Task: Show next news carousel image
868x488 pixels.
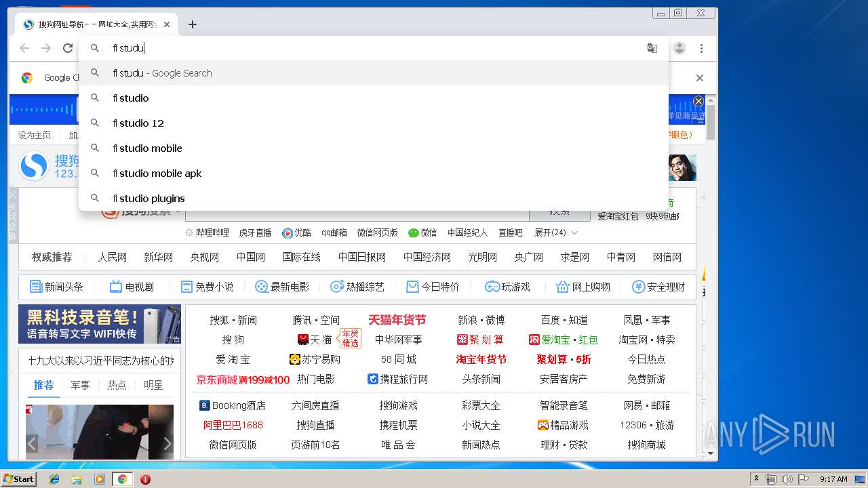Action: (x=167, y=444)
